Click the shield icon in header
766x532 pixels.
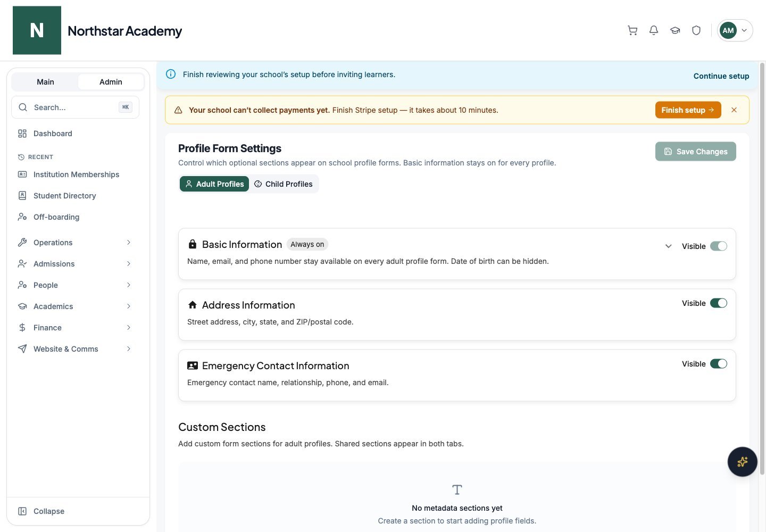coord(696,30)
